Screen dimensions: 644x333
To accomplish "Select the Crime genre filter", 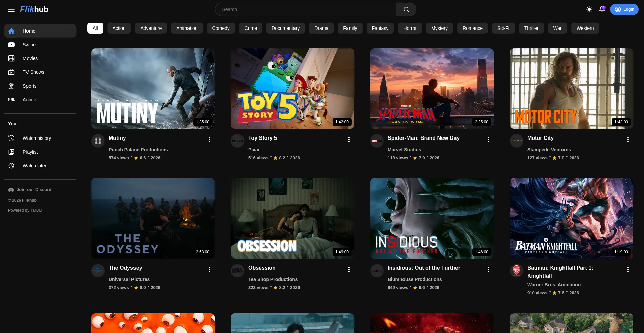I will [251, 28].
